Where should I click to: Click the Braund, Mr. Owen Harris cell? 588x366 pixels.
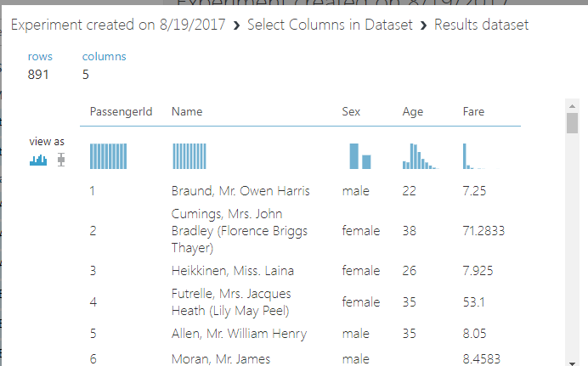tap(240, 191)
